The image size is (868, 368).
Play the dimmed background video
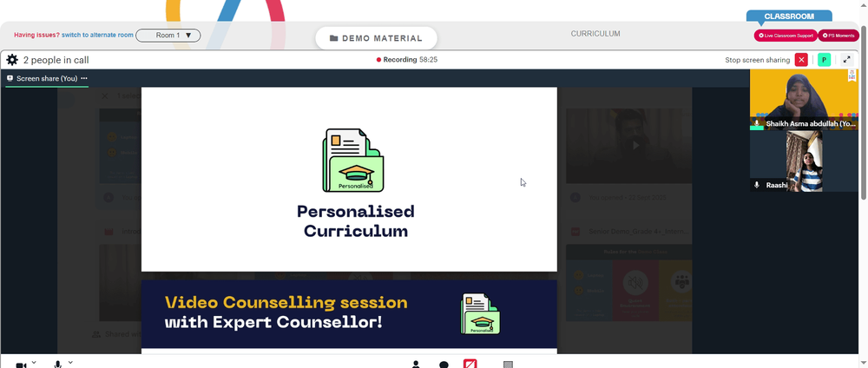click(636, 146)
